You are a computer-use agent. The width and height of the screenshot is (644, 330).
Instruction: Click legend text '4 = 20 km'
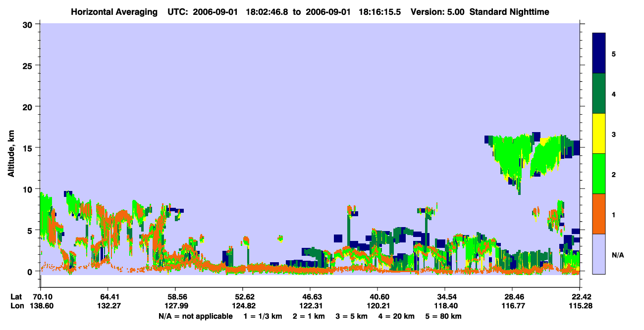point(396,316)
